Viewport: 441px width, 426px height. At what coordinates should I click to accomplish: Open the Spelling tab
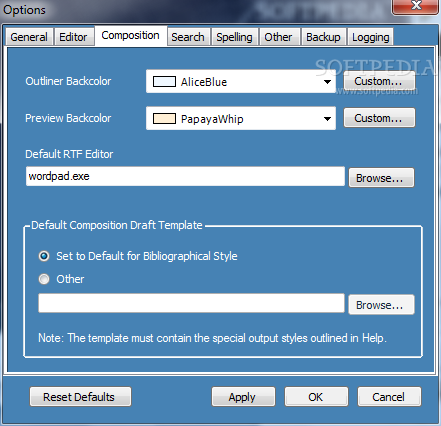pyautogui.click(x=234, y=37)
